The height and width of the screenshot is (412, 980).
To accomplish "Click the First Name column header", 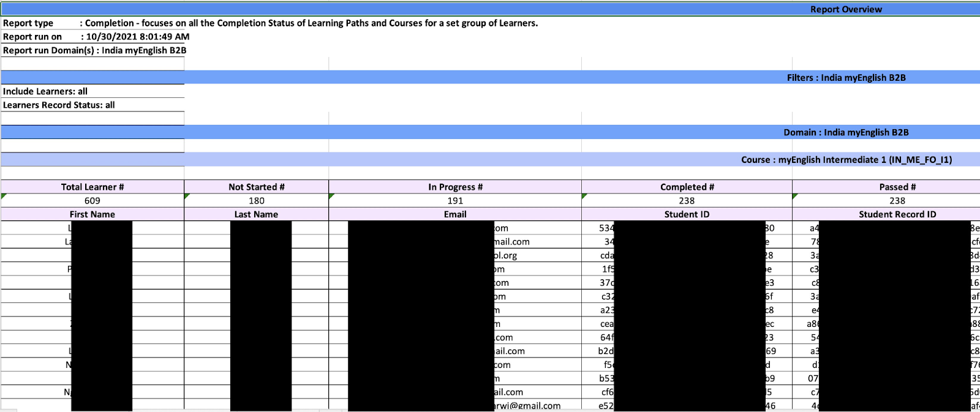I will [x=92, y=214].
